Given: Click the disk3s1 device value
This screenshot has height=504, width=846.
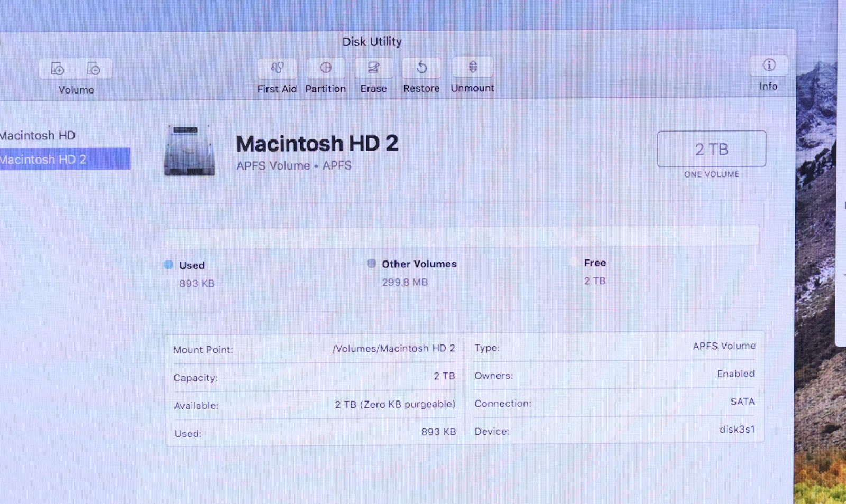Looking at the screenshot, I should pyautogui.click(x=737, y=430).
